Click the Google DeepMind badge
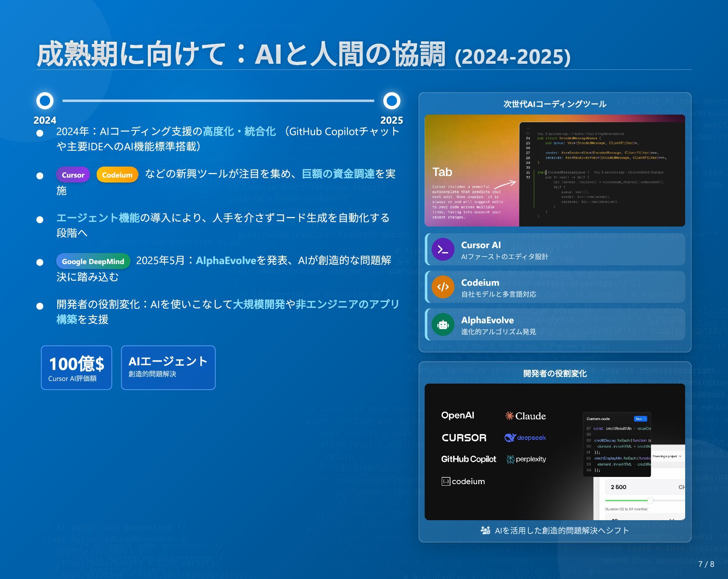 (93, 261)
